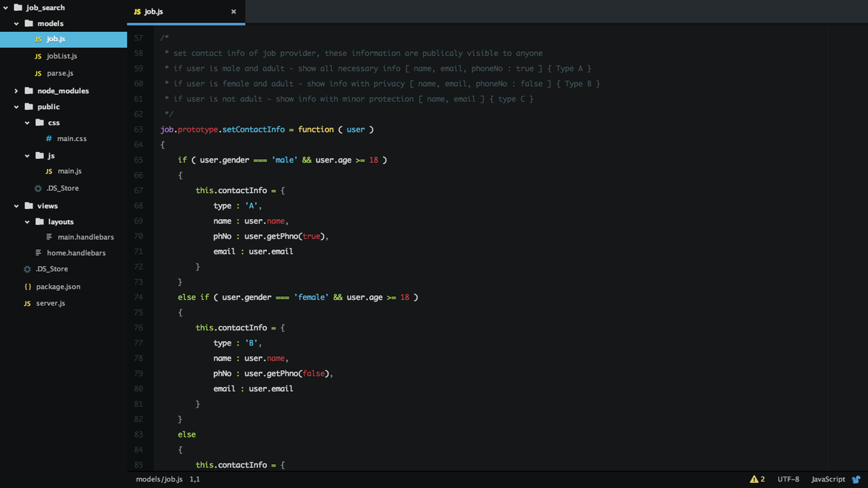Click line number 74 in the gutter
Image resolution: width=868 pixels, height=488 pixels.
139,297
